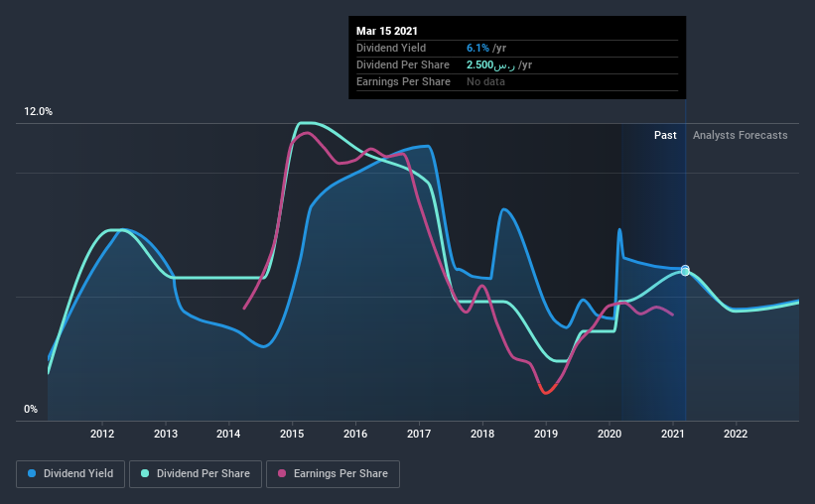Click the 6.1% dividend yield value in tooltip

(x=477, y=48)
